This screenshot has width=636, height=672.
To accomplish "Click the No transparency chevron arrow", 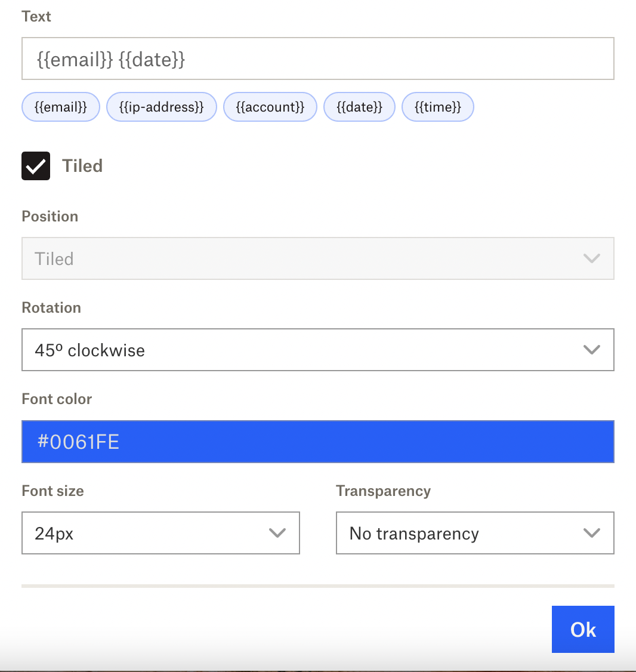I will [x=591, y=533].
